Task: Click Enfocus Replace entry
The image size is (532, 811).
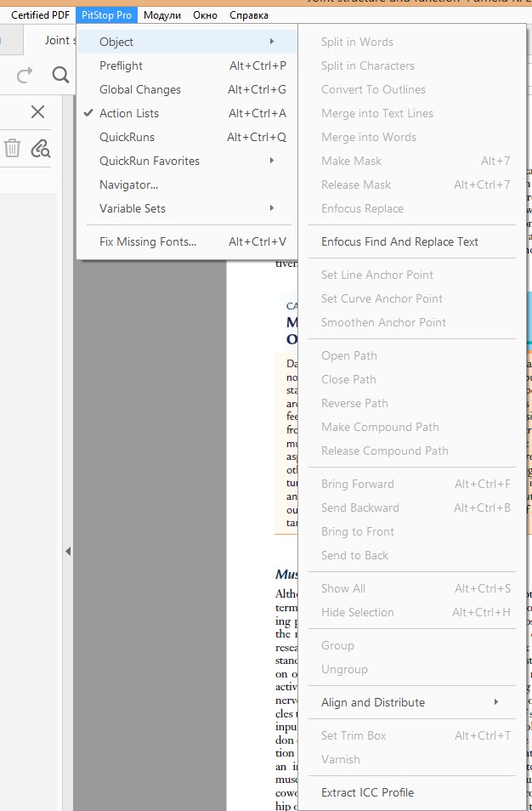Action: [x=412, y=208]
